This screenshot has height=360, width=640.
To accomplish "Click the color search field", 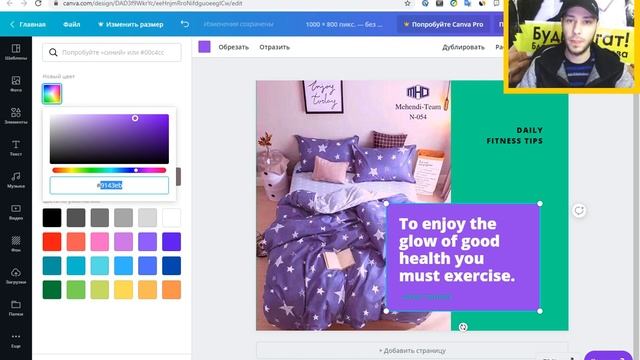I will pyautogui.click(x=111, y=52).
